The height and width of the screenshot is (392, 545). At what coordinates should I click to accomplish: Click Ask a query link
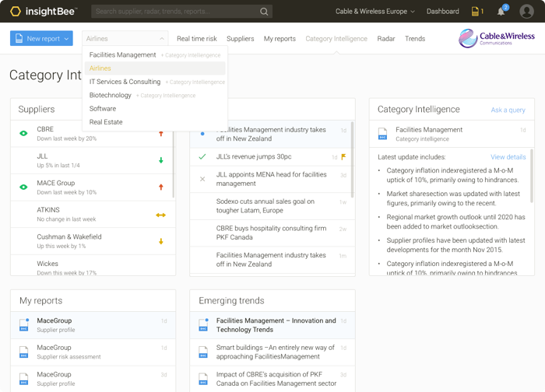508,110
